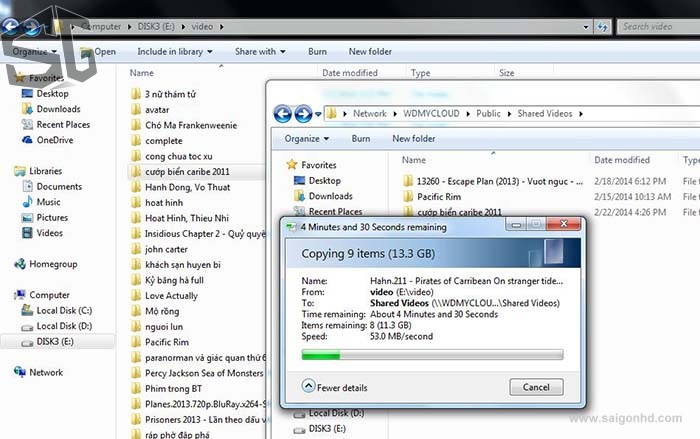The image size is (700, 439).
Task: Click Open in back window toolbar
Action: click(98, 52)
